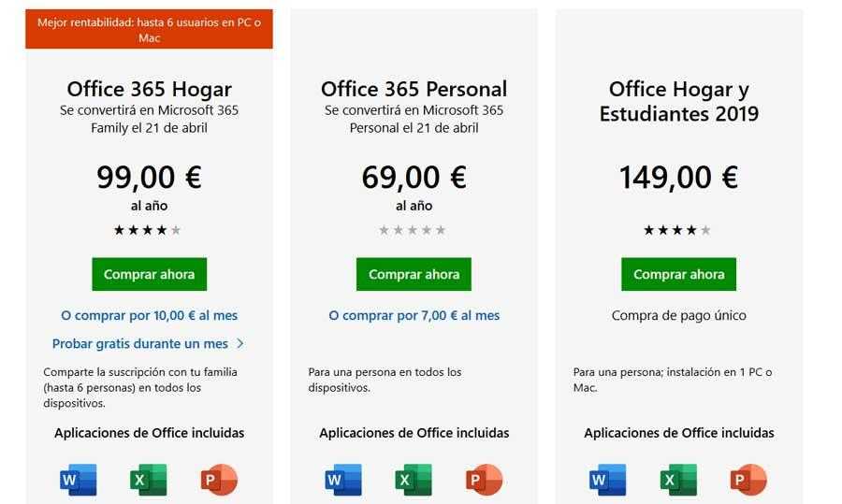
Task: Click the PowerPoint icon under Office 365 Hogar
Action: (219, 480)
